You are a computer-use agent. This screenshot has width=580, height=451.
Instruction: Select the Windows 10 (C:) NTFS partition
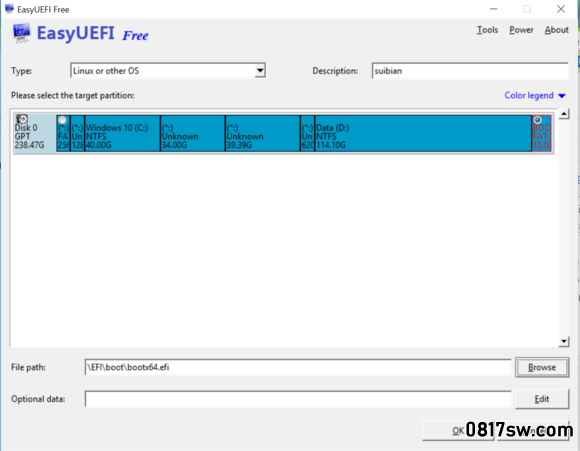tap(122, 133)
